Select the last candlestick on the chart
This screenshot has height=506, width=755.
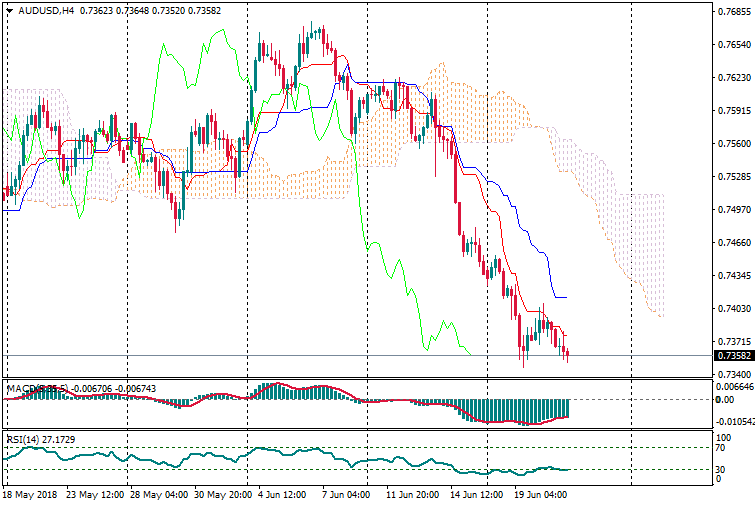pyautogui.click(x=567, y=353)
